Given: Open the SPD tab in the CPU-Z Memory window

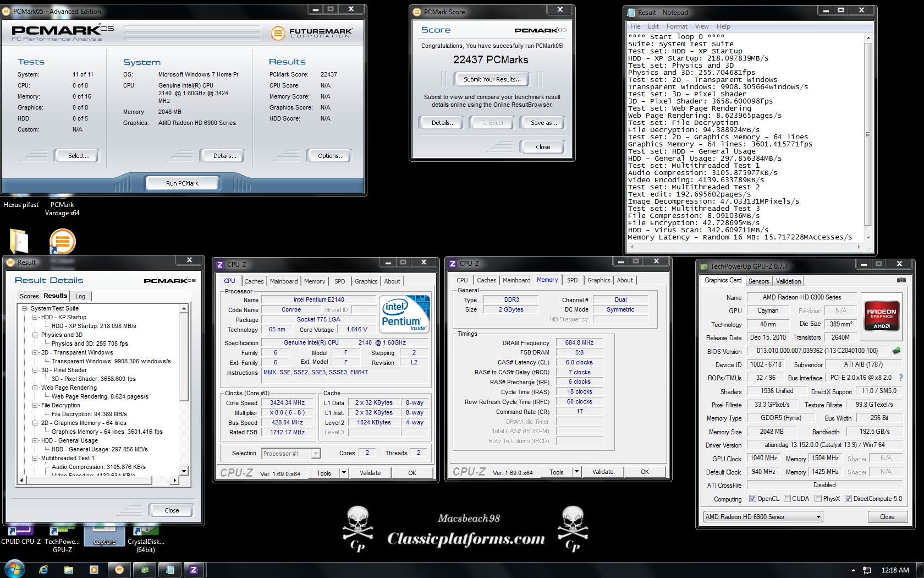Looking at the screenshot, I should click(573, 280).
